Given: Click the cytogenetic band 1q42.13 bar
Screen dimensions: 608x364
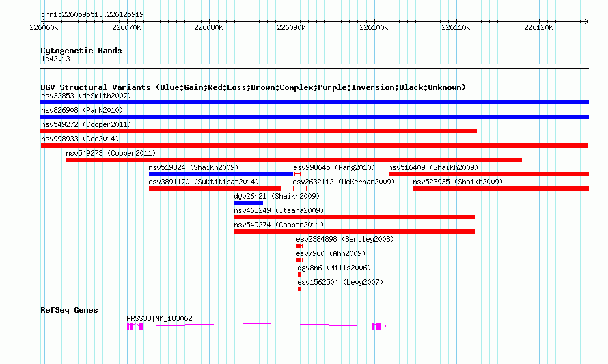Looking at the screenshot, I should click(x=314, y=66).
